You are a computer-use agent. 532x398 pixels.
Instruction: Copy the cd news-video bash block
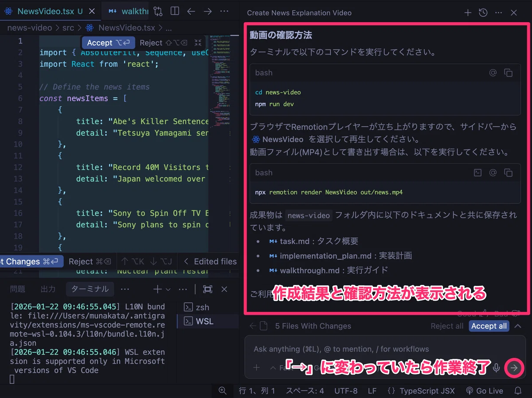(509, 73)
